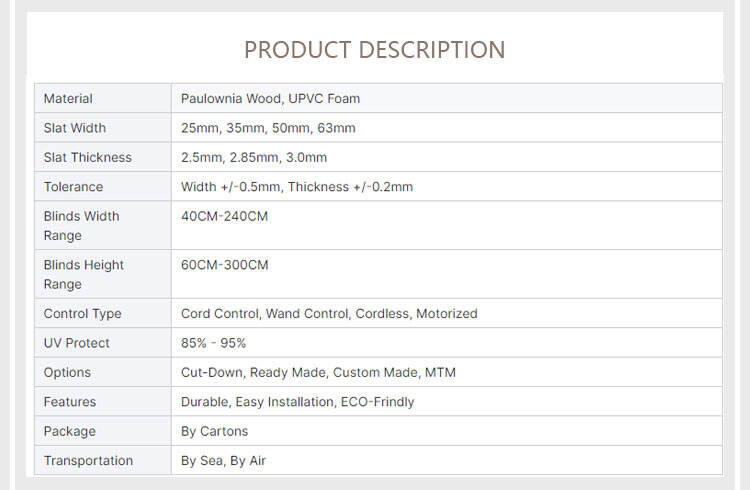Click the Durable, Easy Installation features value
The width and height of the screenshot is (750, 490).
297,402
